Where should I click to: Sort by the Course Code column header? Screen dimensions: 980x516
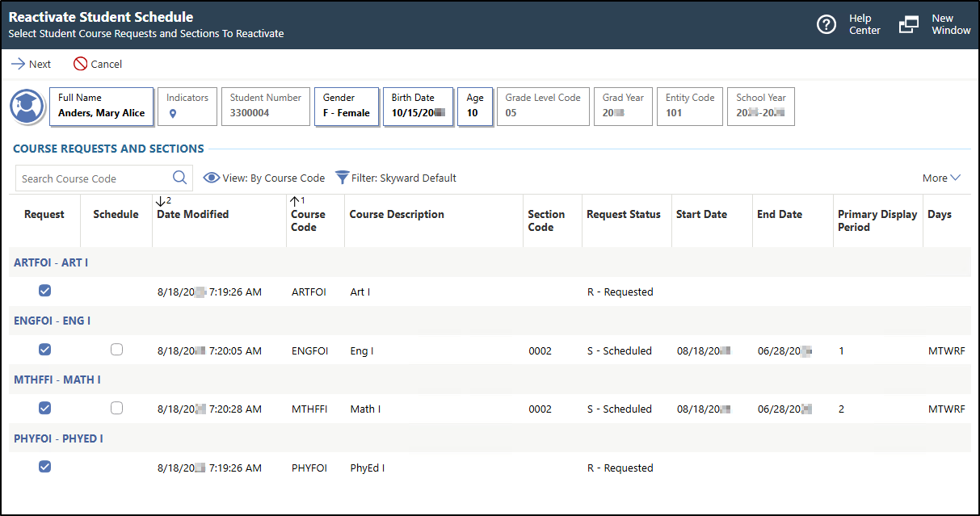[x=308, y=220]
